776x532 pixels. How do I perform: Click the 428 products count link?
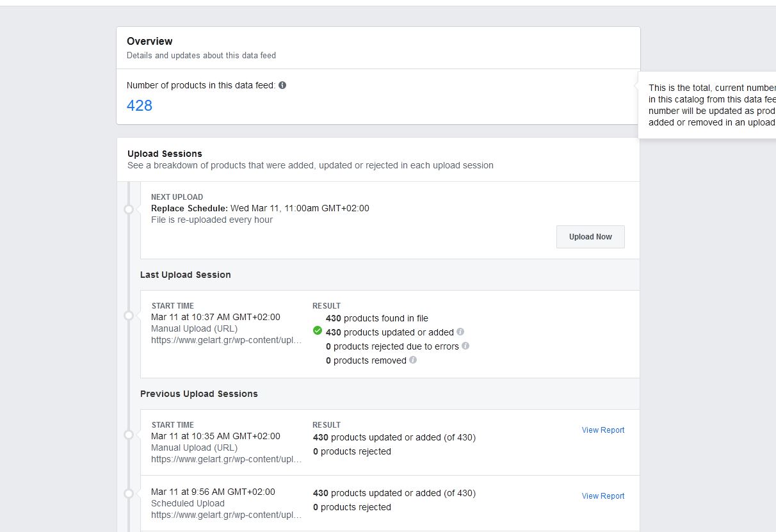pyautogui.click(x=140, y=106)
